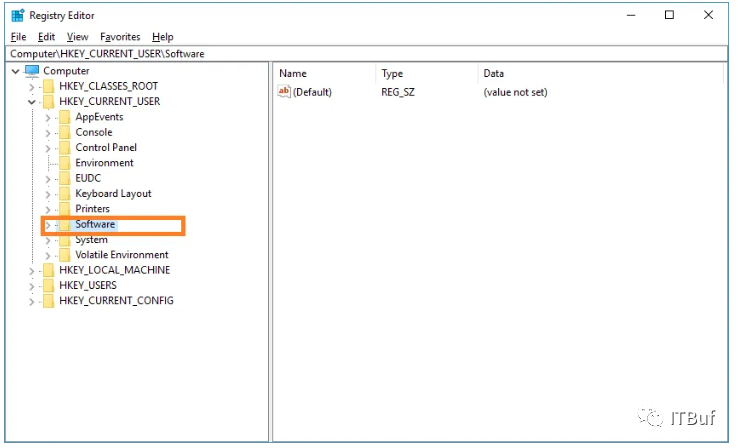Click the Printers folder icon

click(x=64, y=209)
